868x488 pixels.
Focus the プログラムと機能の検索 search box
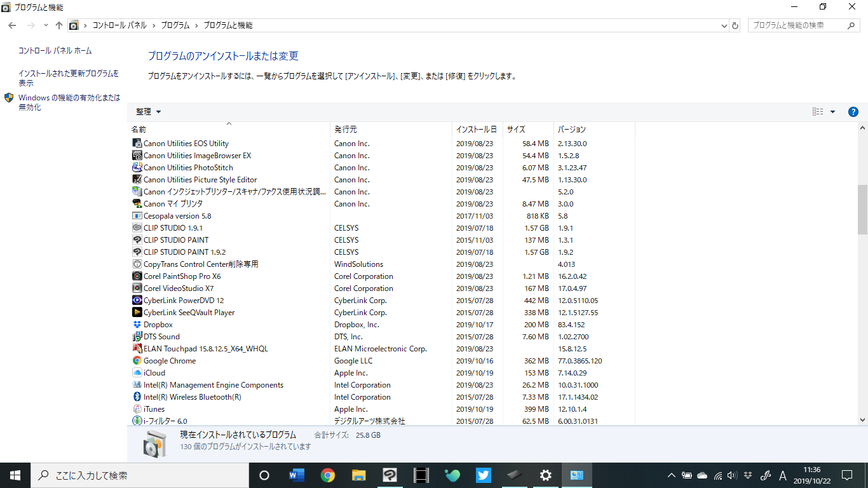(798, 25)
